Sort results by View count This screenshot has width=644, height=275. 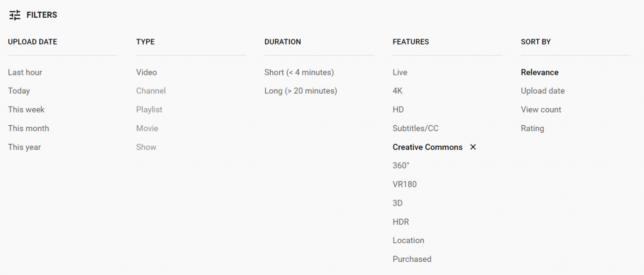tap(541, 109)
